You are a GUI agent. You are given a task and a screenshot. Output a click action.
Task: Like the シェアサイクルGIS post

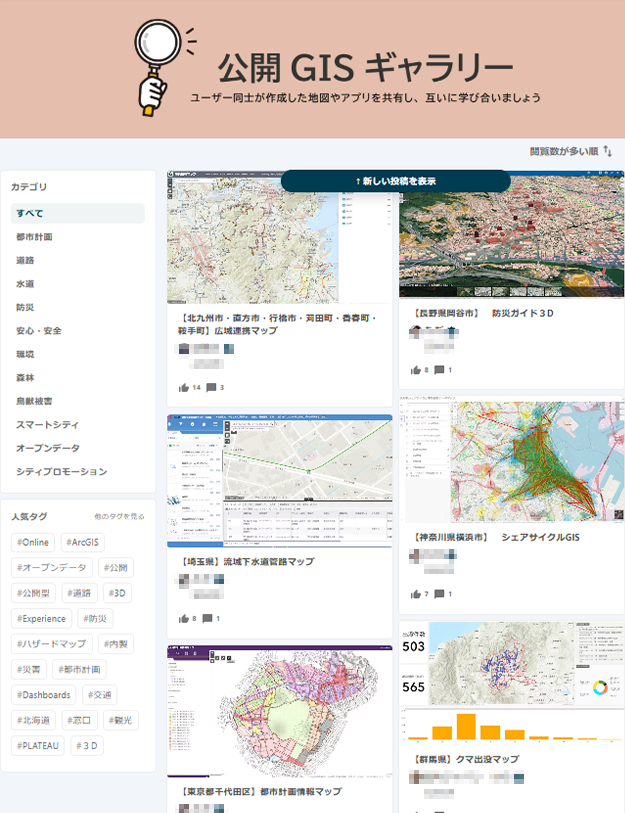tap(415, 594)
